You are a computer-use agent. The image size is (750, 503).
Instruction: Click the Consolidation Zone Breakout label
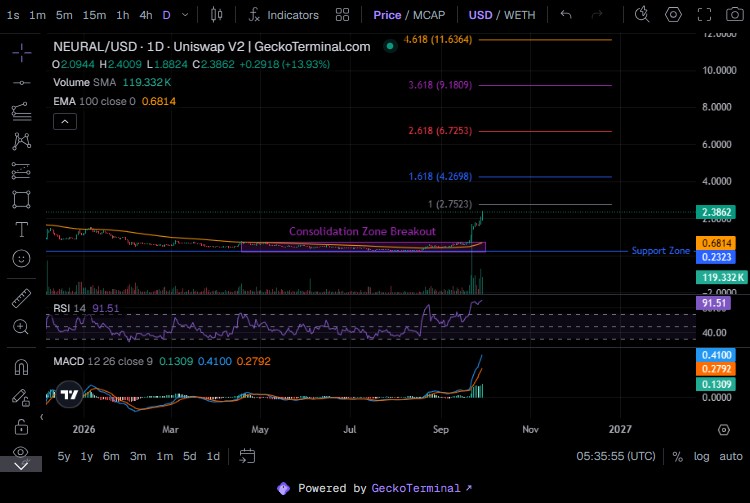[362, 231]
